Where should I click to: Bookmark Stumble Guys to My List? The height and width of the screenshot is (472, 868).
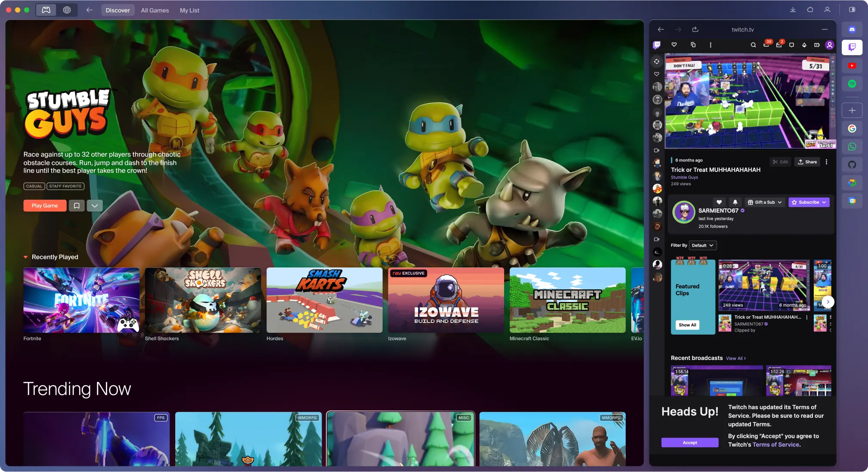[77, 206]
